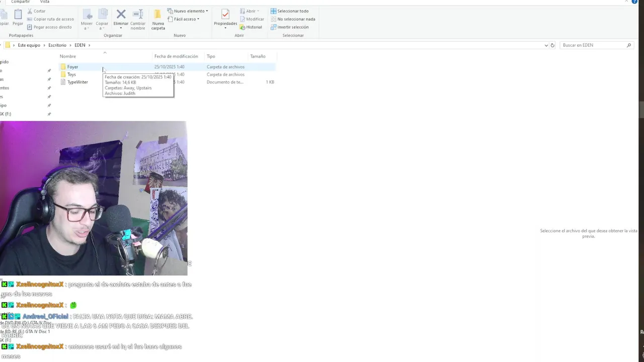The height and width of the screenshot is (362, 644).
Task: Sort by Fecha de modificación column
Action: click(176, 56)
